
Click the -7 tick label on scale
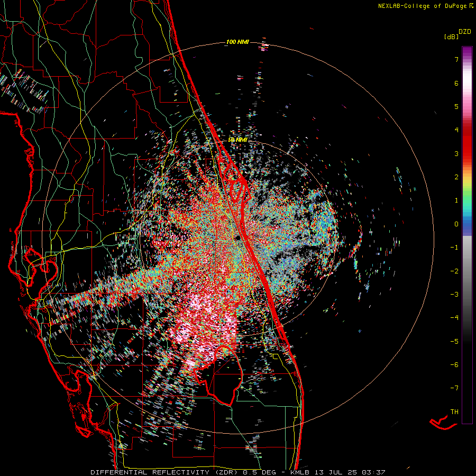click(x=454, y=388)
